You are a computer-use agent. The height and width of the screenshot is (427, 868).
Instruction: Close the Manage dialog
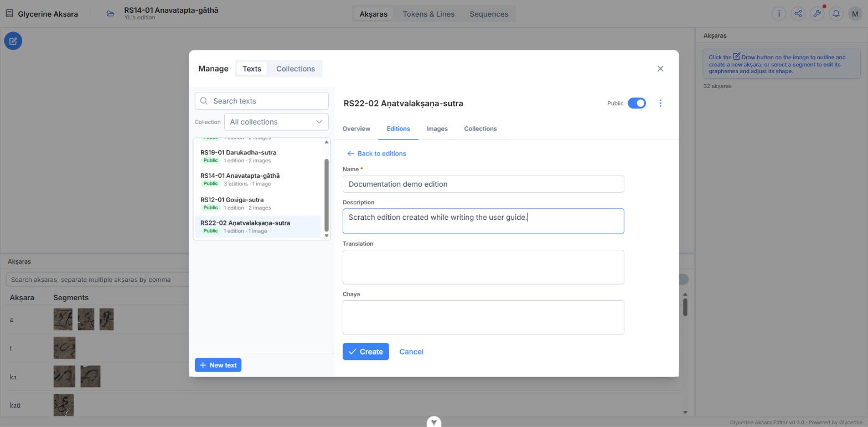[660, 69]
